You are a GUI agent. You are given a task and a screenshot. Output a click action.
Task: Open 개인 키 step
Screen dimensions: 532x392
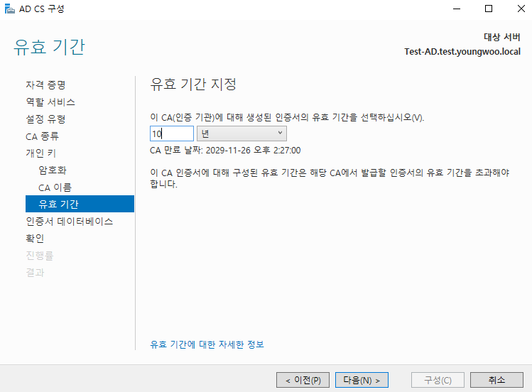pyautogui.click(x=40, y=153)
